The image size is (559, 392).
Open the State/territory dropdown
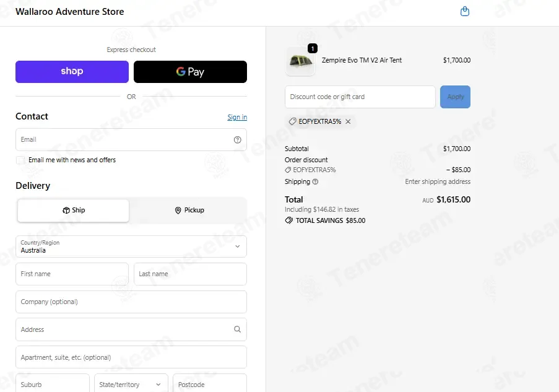point(131,384)
